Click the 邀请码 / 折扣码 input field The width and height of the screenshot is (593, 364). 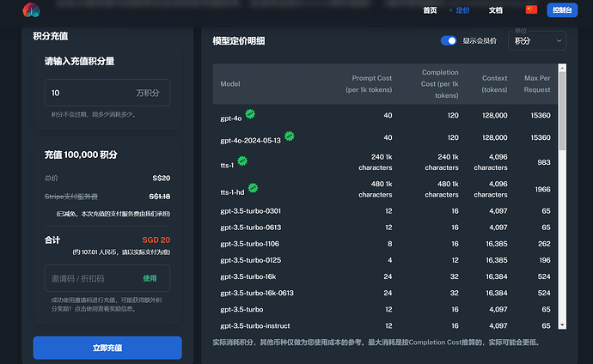click(x=107, y=278)
